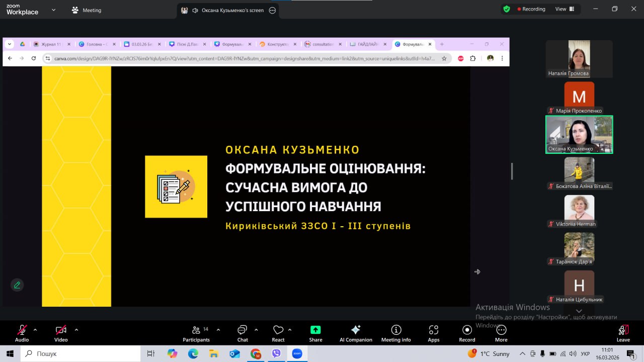This screenshot has width=644, height=362.
Task: Open the View menu
Action: pos(564,9)
